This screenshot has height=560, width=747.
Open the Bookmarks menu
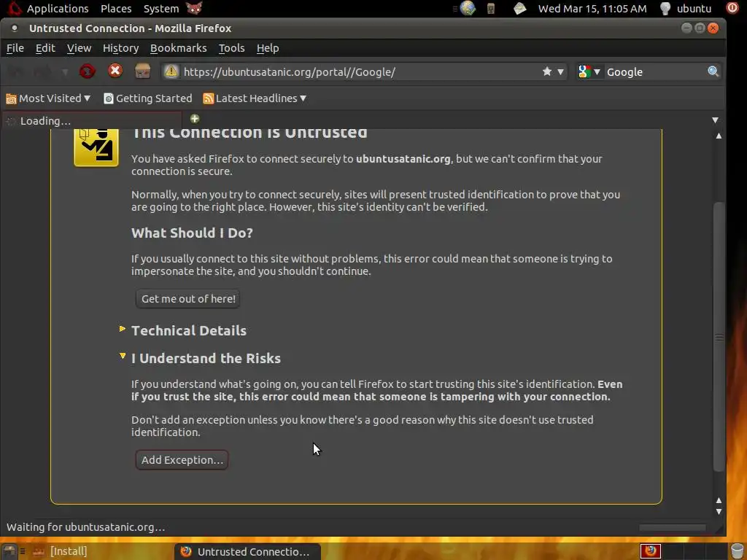(x=178, y=48)
